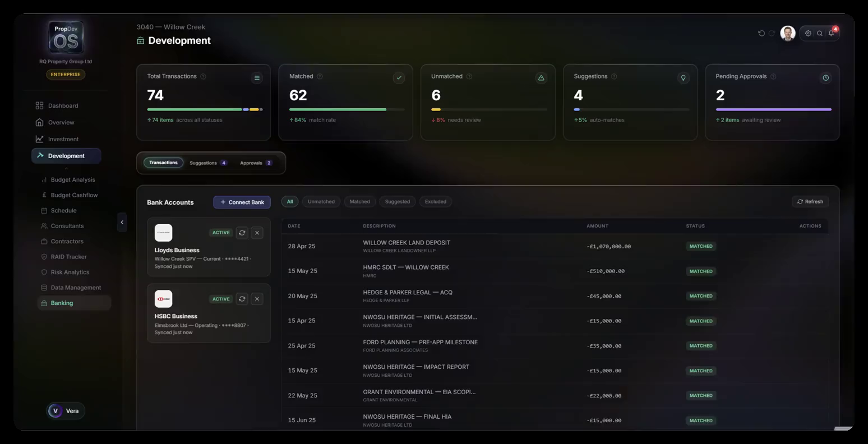868x444 pixels.
Task: Select the All filter chip
Action: click(x=290, y=202)
